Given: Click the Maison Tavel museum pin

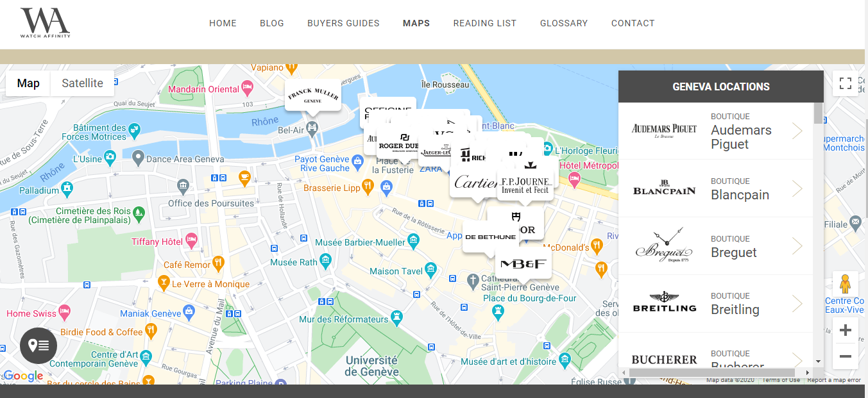Looking at the screenshot, I should [x=431, y=270].
